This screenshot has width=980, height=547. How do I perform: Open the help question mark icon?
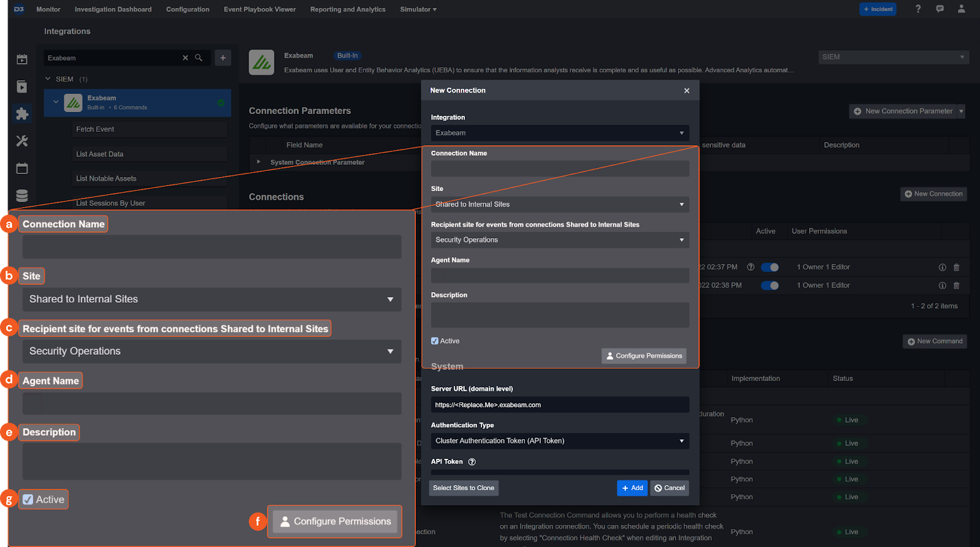click(x=918, y=9)
